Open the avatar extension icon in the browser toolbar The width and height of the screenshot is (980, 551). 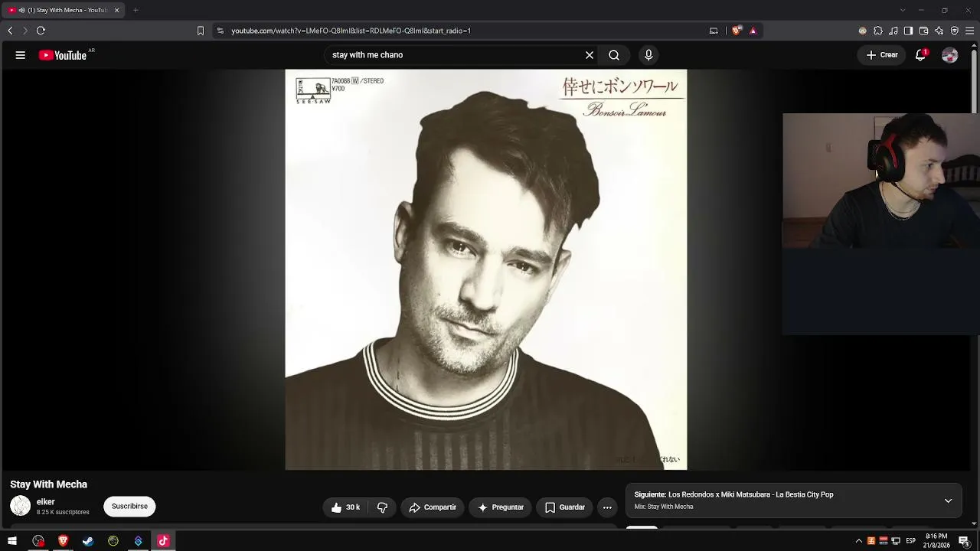863,31
